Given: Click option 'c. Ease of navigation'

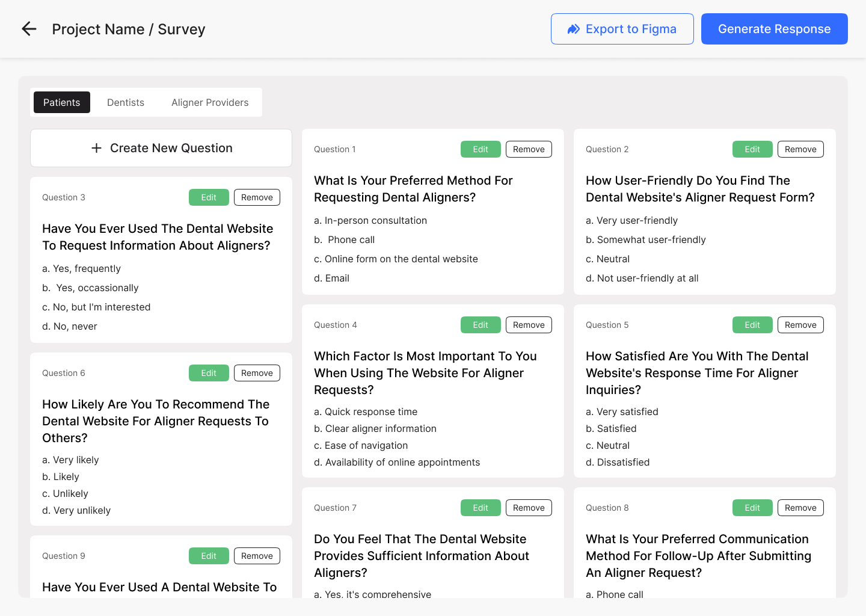Looking at the screenshot, I should pyautogui.click(x=361, y=446).
